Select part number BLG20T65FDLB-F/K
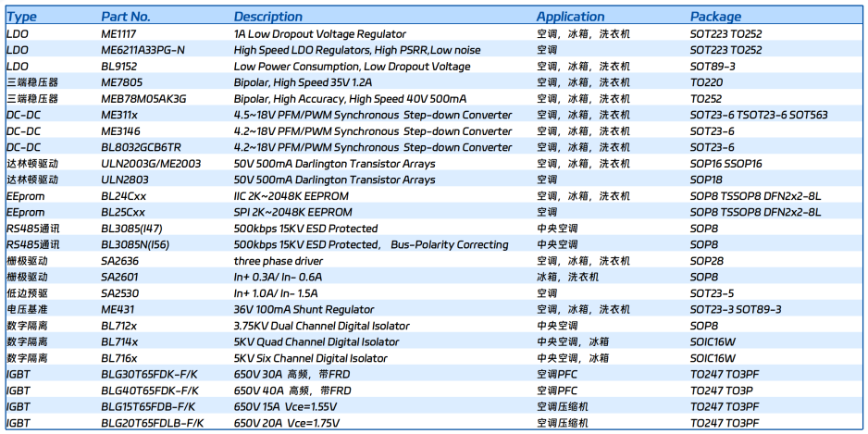 pos(153,424)
